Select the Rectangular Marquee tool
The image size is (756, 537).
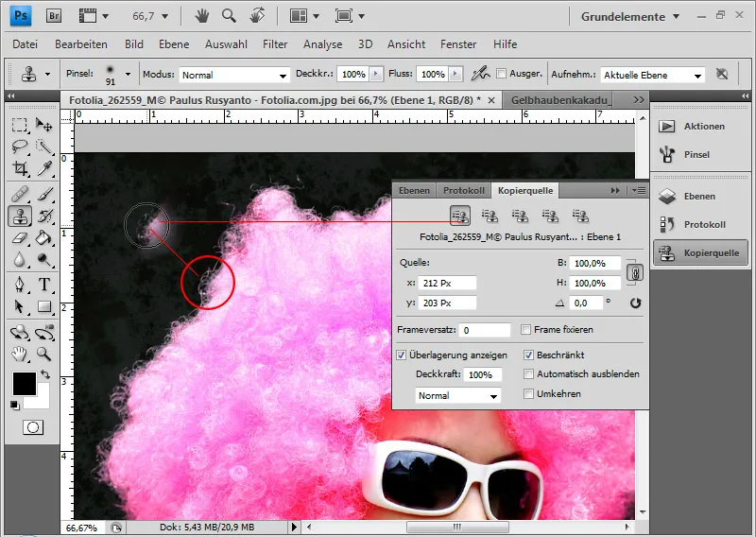(x=19, y=125)
